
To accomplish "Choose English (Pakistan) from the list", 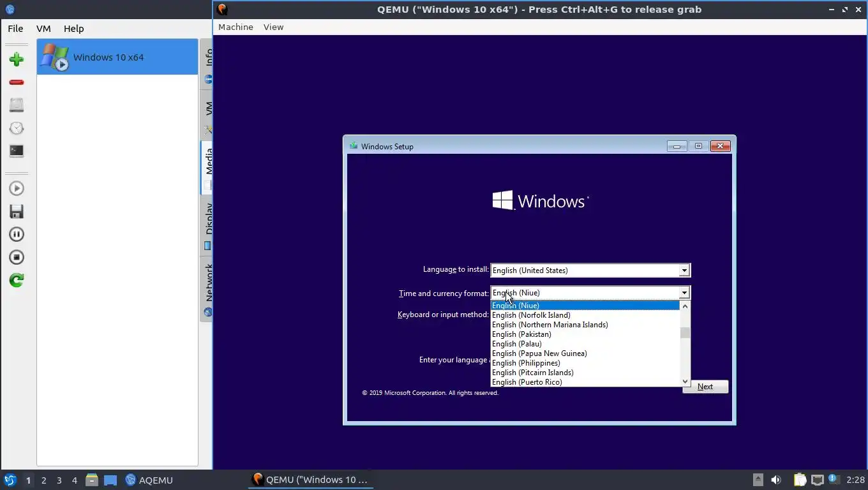I will tap(585, 334).
